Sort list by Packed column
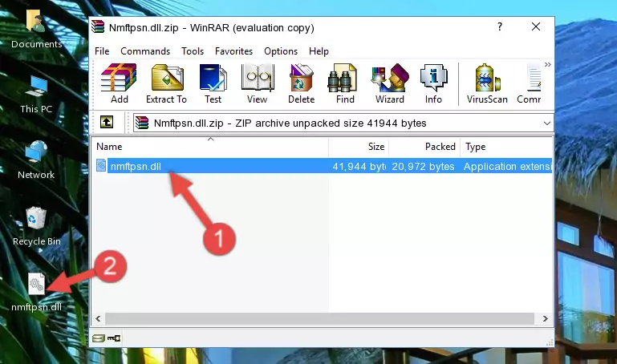 (424, 147)
